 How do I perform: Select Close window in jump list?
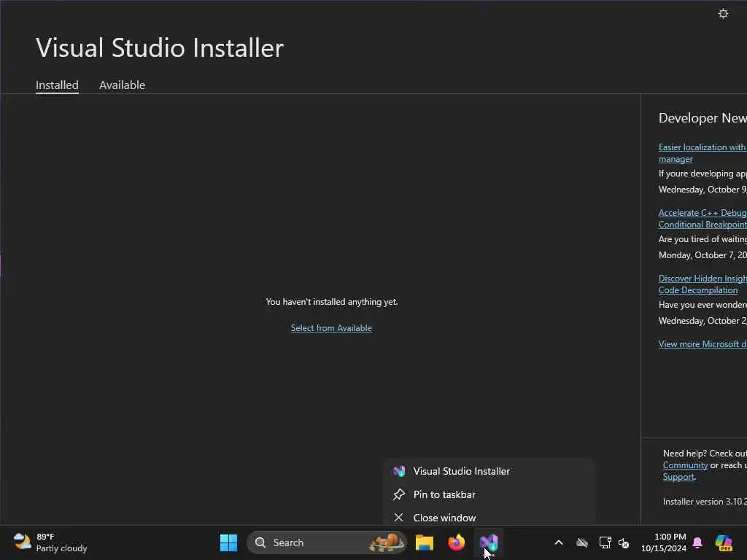coord(489,517)
